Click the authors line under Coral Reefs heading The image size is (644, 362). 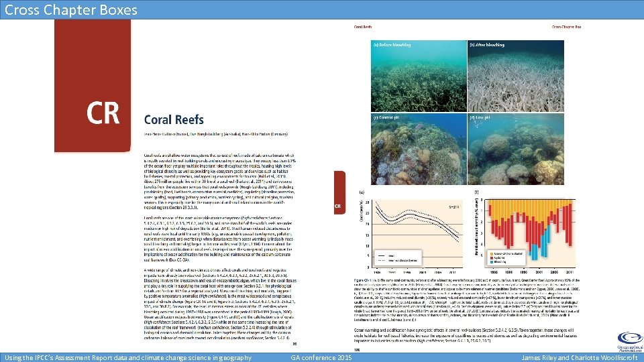point(215,134)
